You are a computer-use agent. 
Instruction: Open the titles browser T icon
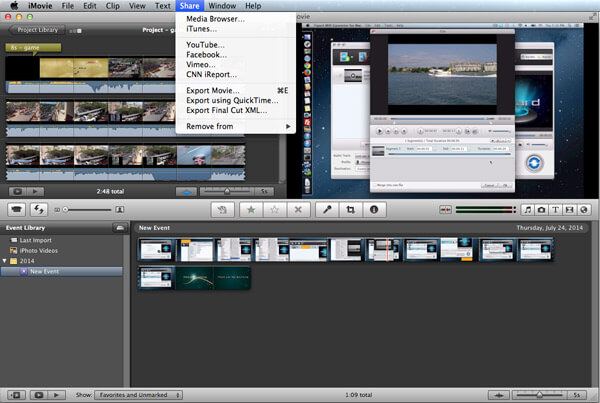point(555,210)
